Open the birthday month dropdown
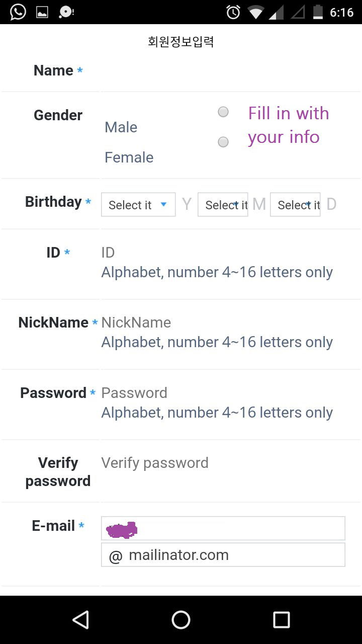The height and width of the screenshot is (644, 362). click(223, 205)
